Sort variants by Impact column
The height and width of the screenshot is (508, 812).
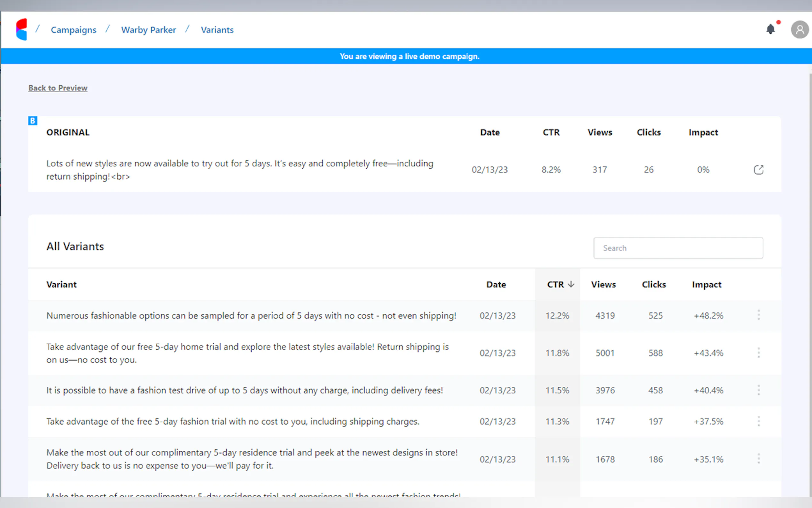pyautogui.click(x=706, y=285)
